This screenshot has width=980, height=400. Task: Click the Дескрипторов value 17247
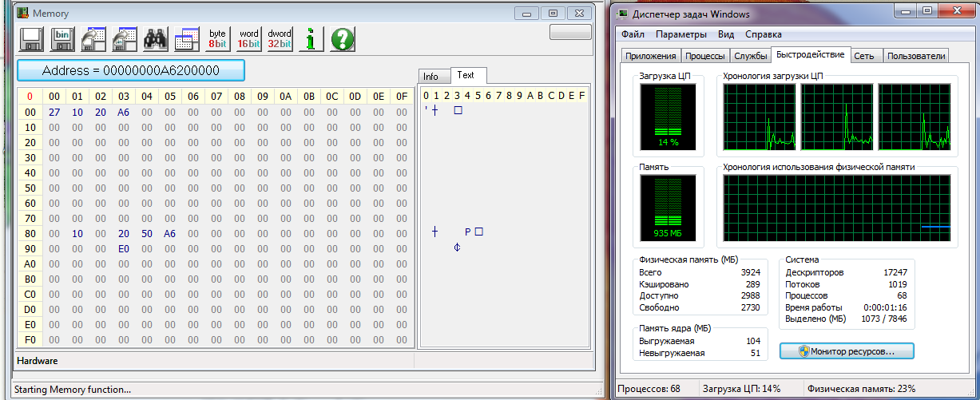895,272
